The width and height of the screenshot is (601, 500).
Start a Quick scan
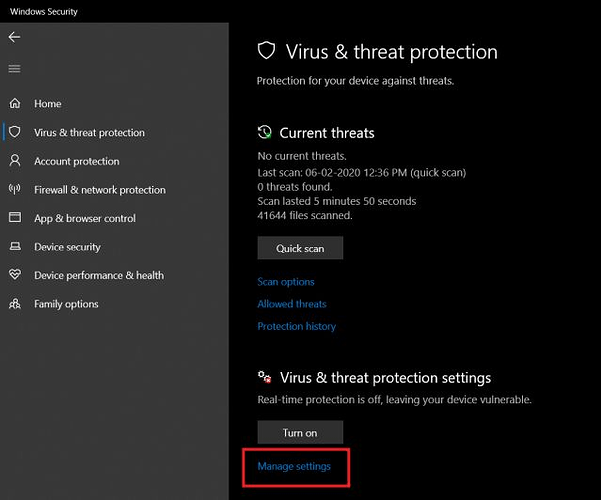click(300, 248)
